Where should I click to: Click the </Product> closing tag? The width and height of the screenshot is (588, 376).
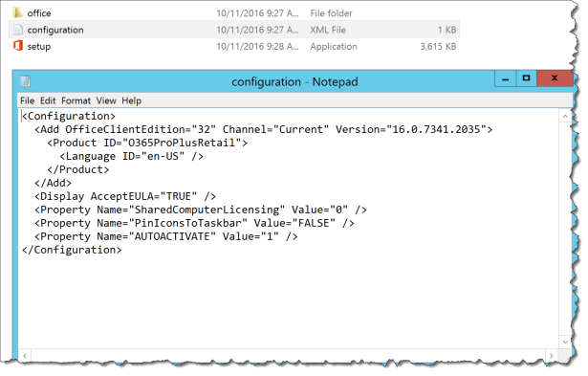click(x=78, y=169)
